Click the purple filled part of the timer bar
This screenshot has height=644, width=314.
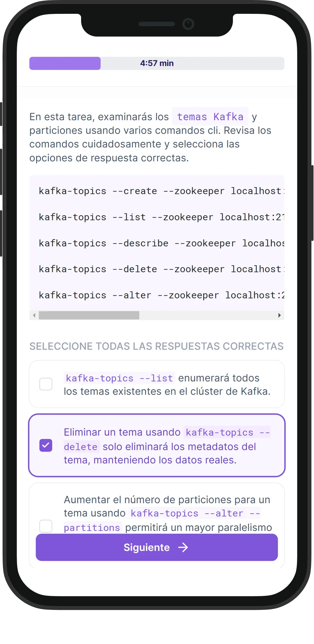(65, 63)
